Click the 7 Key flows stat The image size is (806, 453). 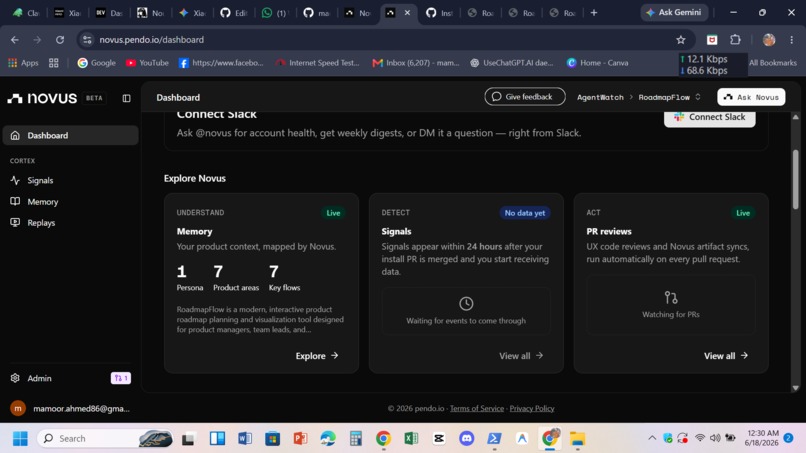pyautogui.click(x=284, y=278)
